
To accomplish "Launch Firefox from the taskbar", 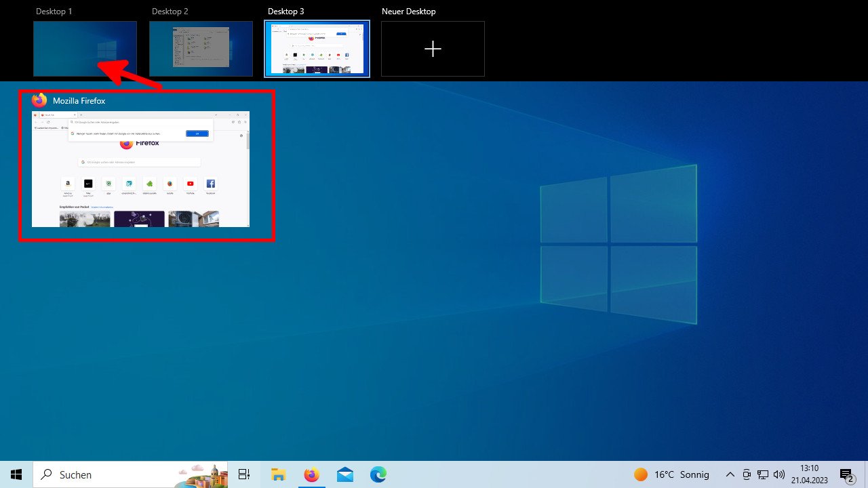I will click(x=311, y=474).
